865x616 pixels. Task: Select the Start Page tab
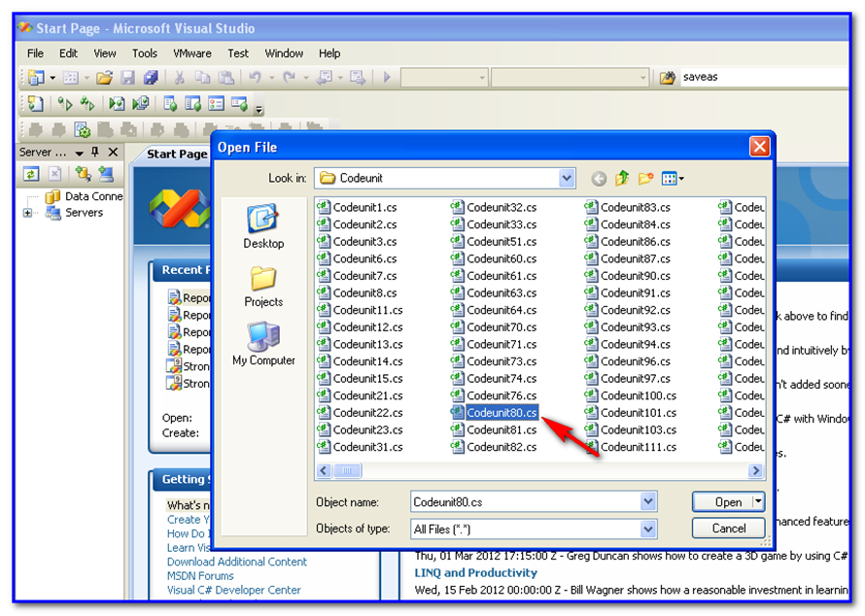click(x=176, y=154)
